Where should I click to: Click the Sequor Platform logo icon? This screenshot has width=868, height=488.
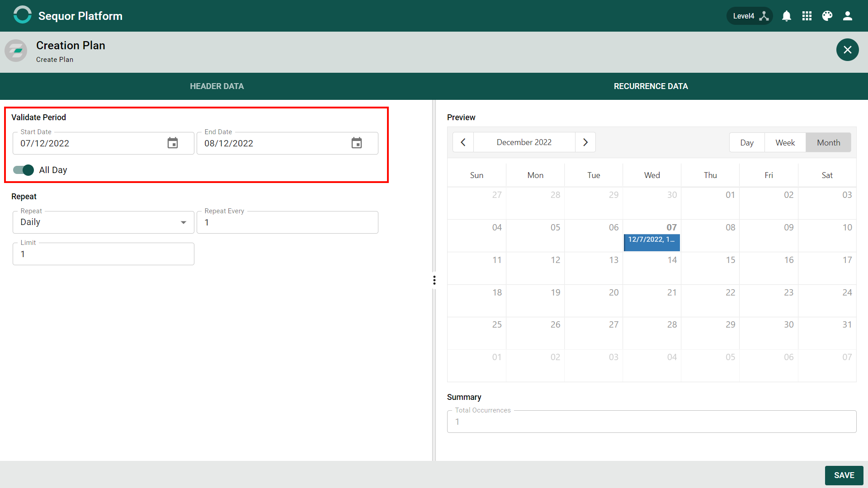(x=23, y=15)
